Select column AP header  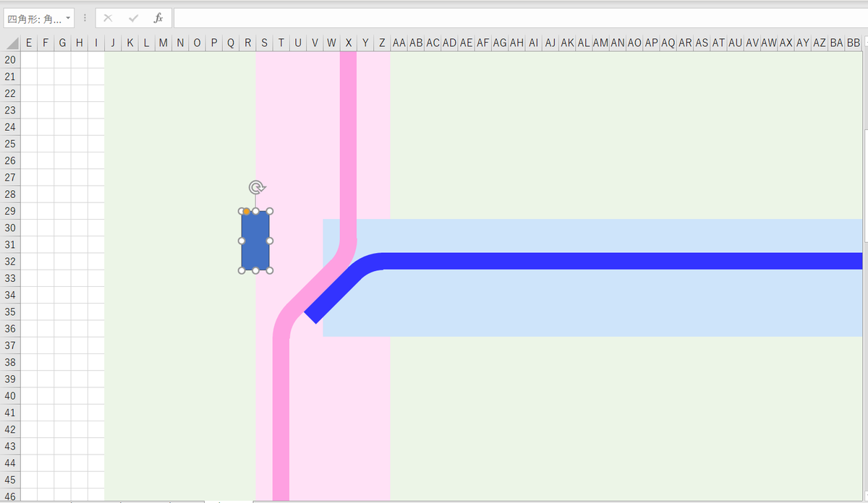click(651, 43)
